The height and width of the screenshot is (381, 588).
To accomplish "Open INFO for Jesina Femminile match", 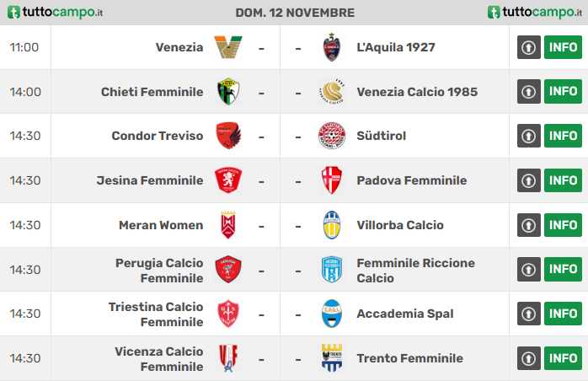I will coord(563,180).
